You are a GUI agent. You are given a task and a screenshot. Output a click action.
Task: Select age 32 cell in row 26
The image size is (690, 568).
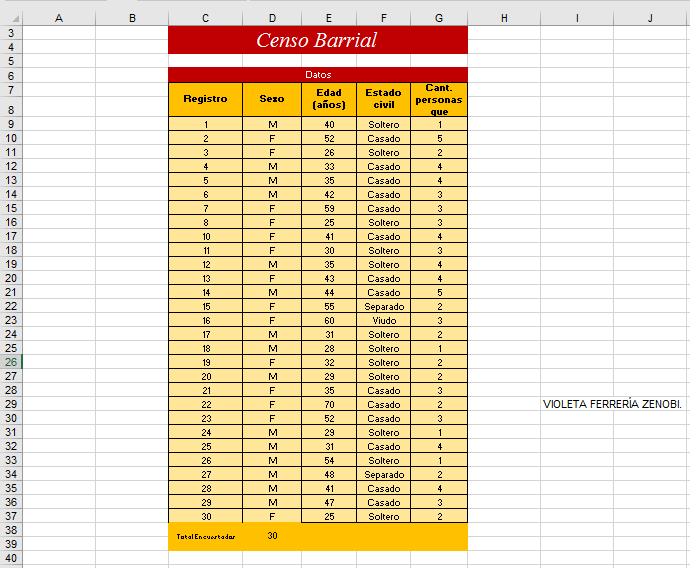[329, 363]
